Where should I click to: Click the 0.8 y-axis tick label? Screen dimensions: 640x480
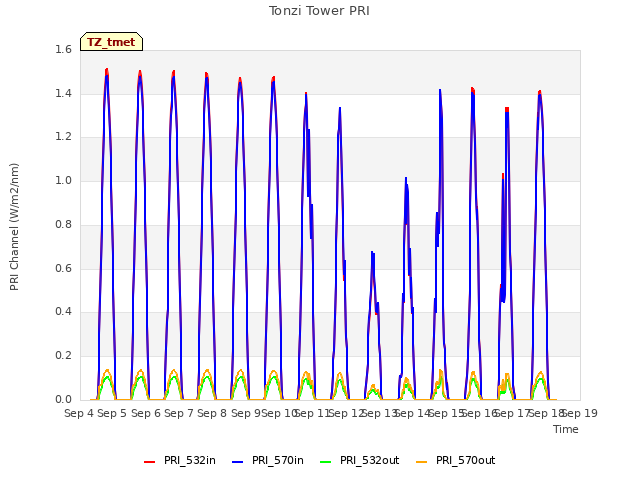[63, 224]
